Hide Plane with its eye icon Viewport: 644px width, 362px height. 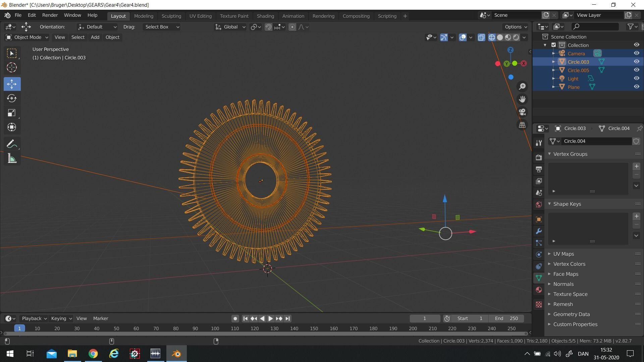tap(636, 86)
